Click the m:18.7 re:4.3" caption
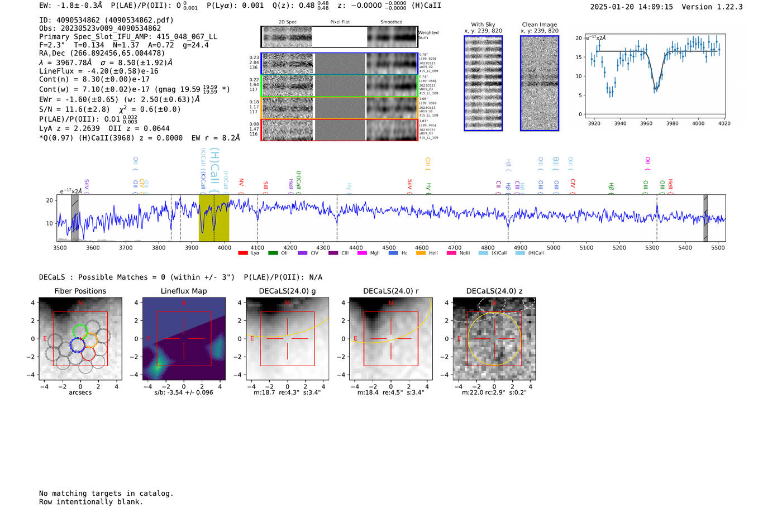Viewport: 782px width, 532px height. click(287, 392)
